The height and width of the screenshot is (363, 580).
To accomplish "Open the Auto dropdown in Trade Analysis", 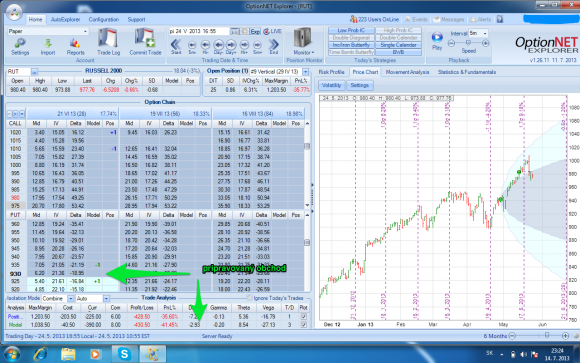I will pos(106,299).
